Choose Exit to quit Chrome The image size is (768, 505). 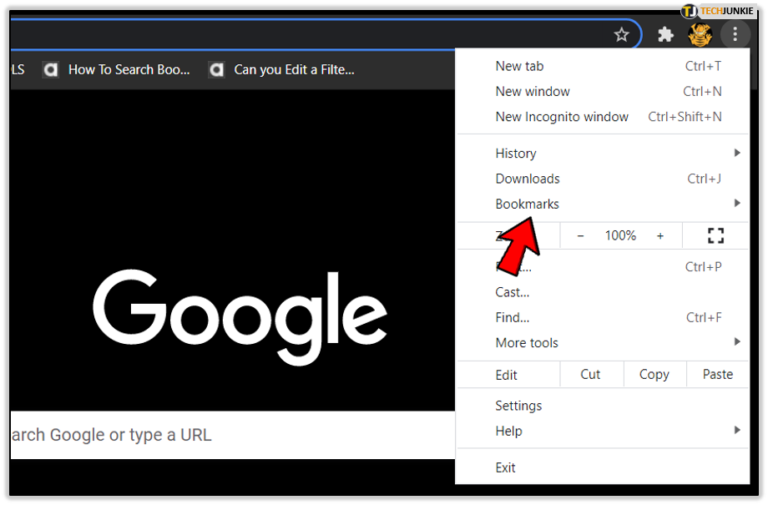pos(602,468)
